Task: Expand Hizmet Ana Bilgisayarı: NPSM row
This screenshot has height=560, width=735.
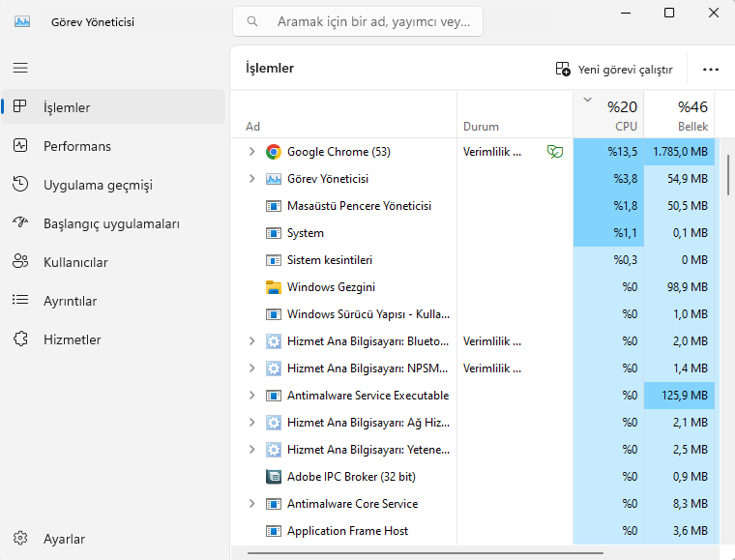Action: (x=251, y=368)
